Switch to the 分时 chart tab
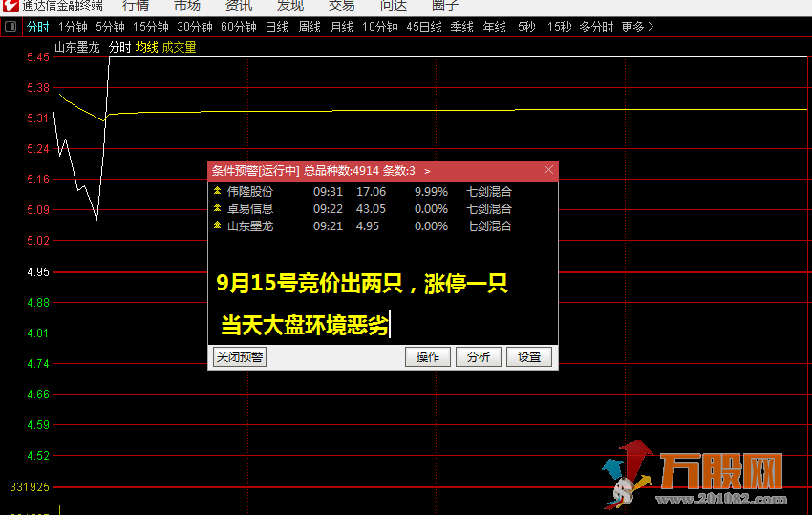Image resolution: width=812 pixels, height=515 pixels. tap(38, 27)
